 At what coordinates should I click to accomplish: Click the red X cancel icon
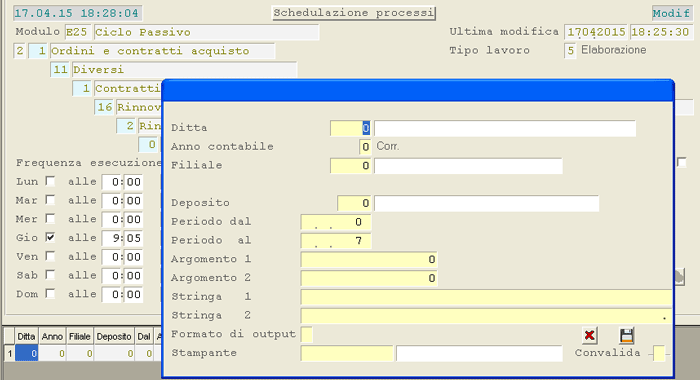pyautogui.click(x=589, y=335)
